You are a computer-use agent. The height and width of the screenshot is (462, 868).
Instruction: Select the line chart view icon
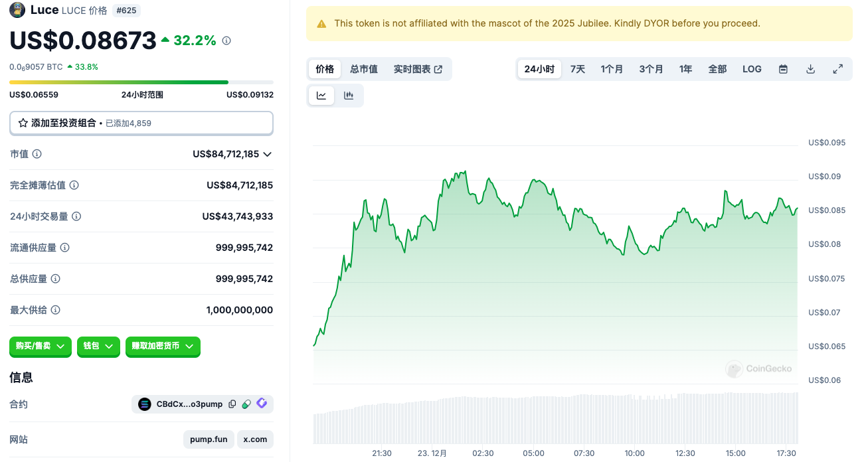[321, 96]
